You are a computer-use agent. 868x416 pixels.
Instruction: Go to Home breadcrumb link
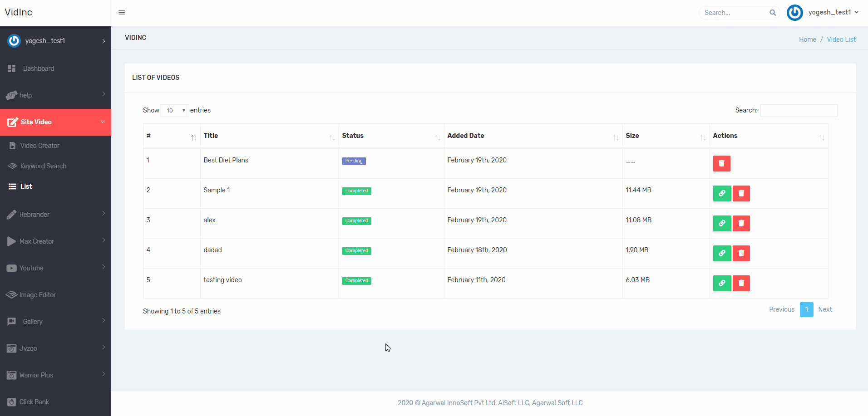[808, 39]
